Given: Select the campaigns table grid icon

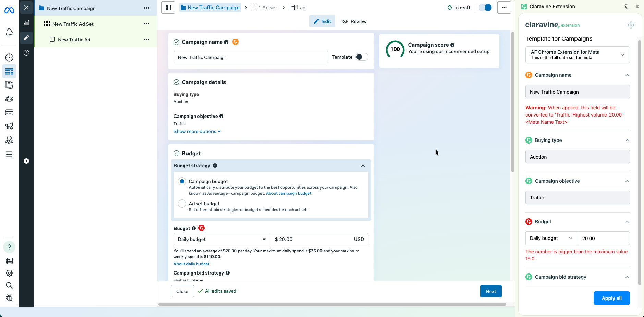Looking at the screenshot, I should pyautogui.click(x=9, y=71).
